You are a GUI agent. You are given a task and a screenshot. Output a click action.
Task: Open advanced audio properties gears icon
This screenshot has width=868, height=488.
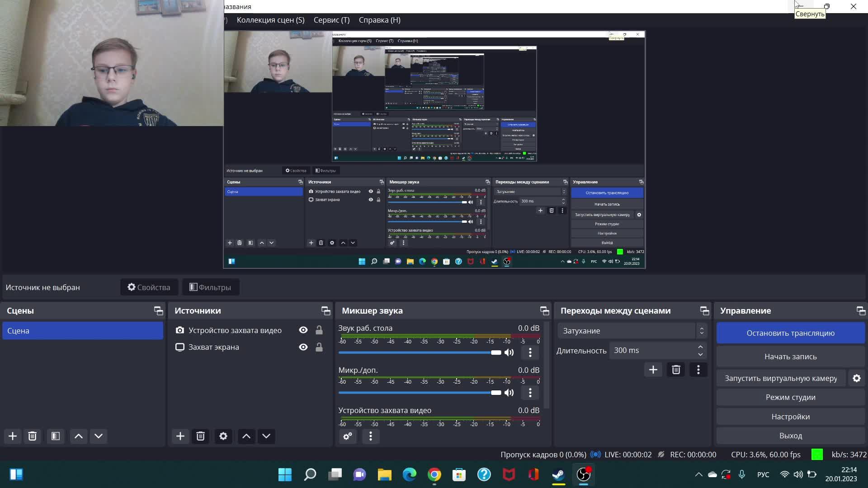(x=347, y=436)
